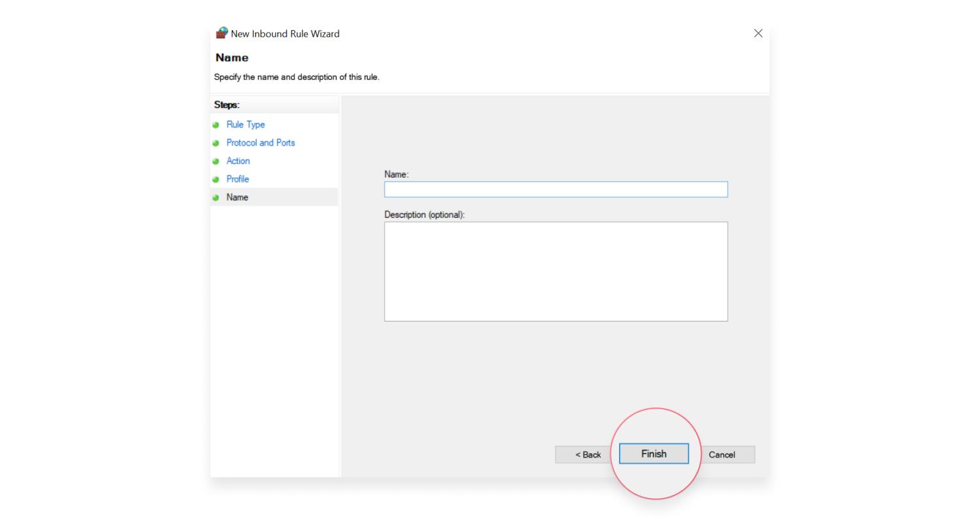Click the green bullet beside Protocol and Ports
The height and width of the screenshot is (523, 980).
pyautogui.click(x=216, y=143)
